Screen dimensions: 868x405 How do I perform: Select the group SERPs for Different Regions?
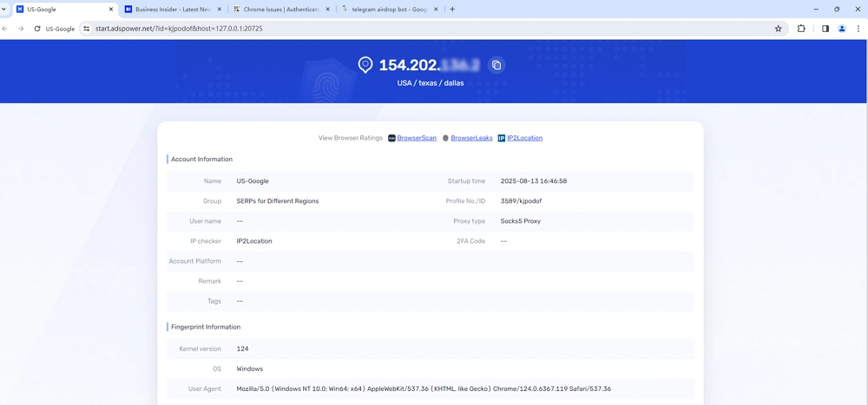(x=278, y=201)
